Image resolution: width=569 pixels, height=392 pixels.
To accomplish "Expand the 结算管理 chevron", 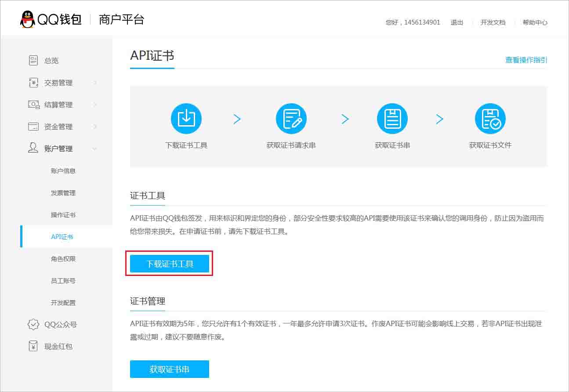I will point(95,105).
